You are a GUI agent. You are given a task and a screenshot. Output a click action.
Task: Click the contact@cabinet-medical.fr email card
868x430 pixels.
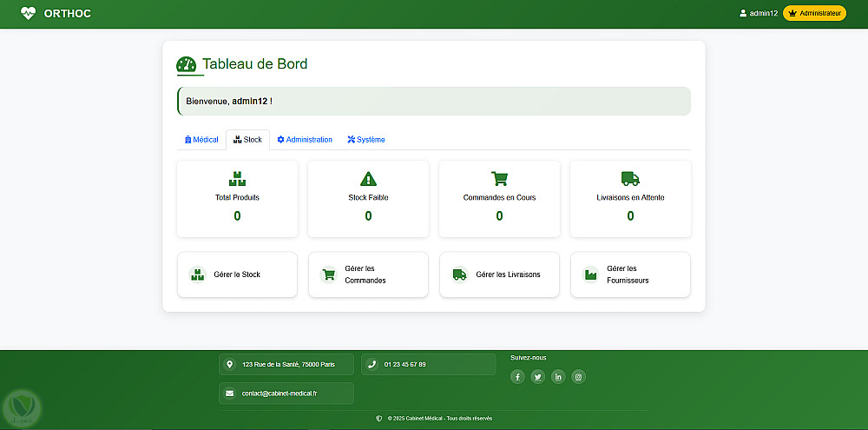click(286, 394)
